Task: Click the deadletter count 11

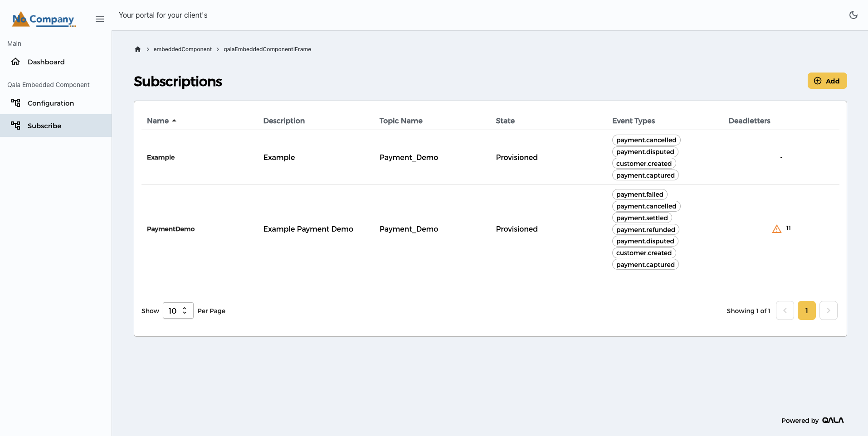Action: (788, 228)
